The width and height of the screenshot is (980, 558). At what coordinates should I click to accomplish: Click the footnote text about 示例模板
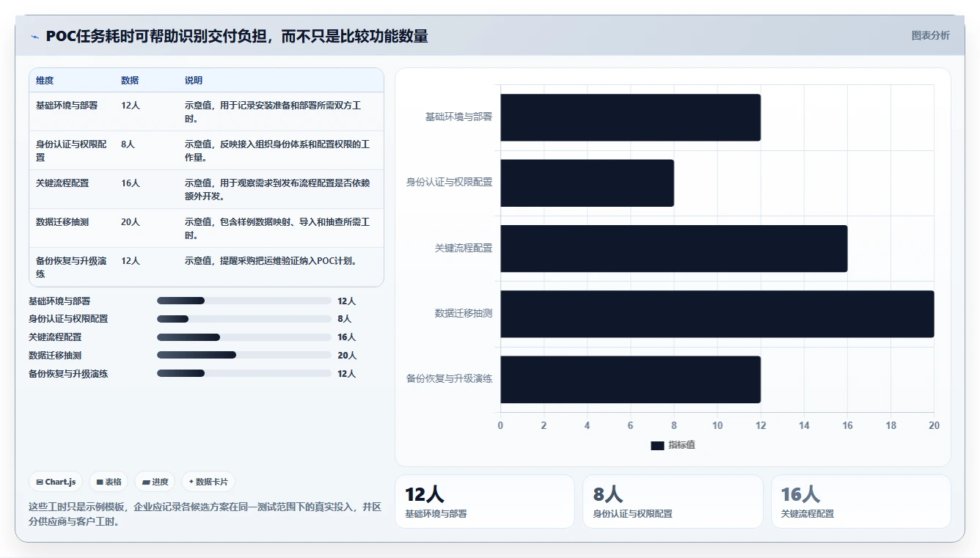coord(205,514)
